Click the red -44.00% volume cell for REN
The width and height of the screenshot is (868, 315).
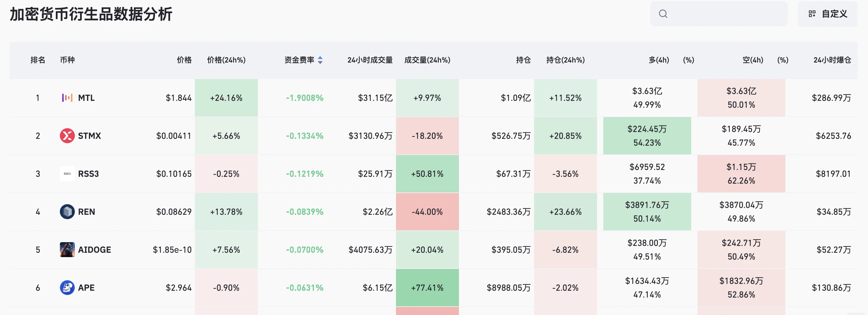click(427, 212)
